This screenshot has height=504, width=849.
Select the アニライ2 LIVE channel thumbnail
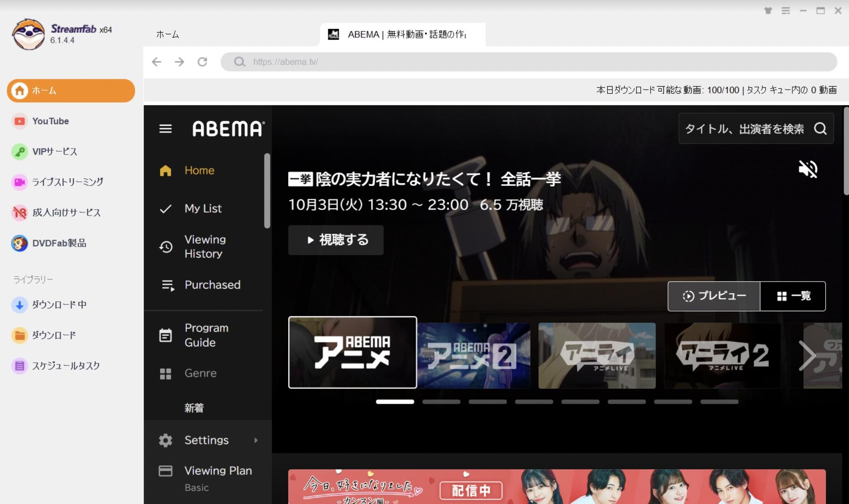coord(722,355)
